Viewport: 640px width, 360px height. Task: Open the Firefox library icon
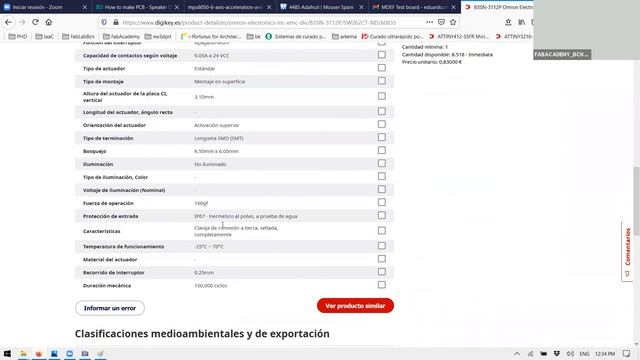point(522,22)
